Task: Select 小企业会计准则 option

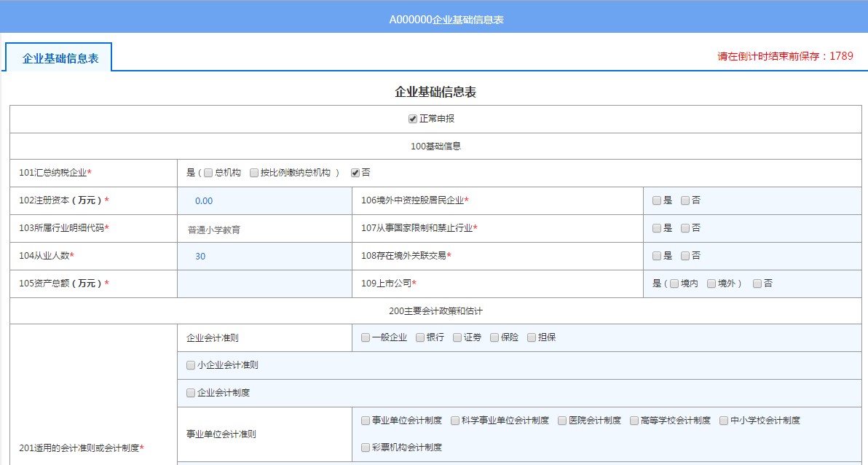Action: [x=189, y=364]
